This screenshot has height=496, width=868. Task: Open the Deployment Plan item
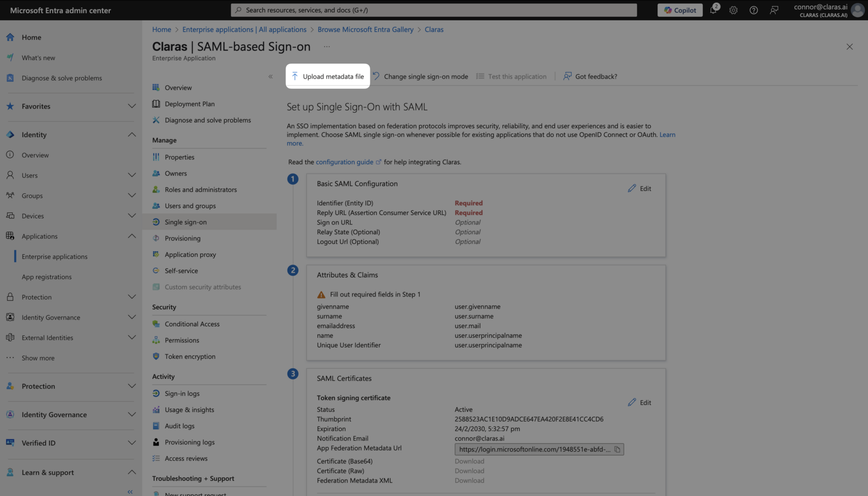pos(189,104)
